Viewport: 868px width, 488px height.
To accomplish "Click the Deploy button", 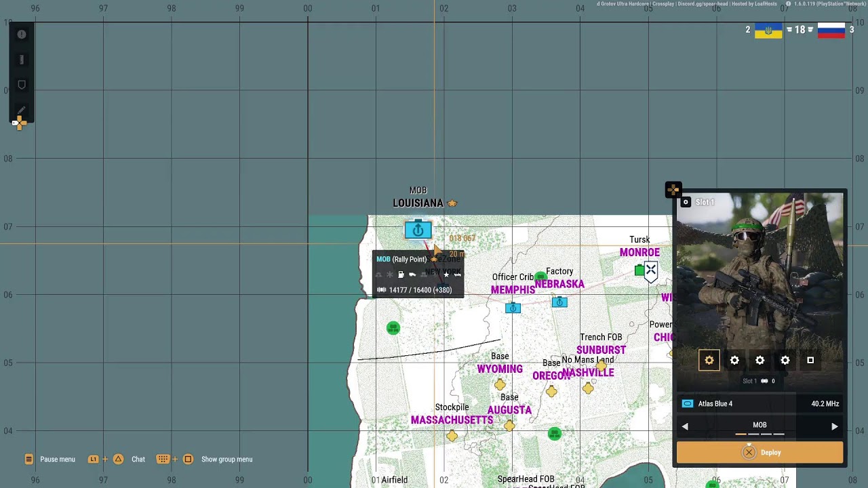I will [760, 453].
